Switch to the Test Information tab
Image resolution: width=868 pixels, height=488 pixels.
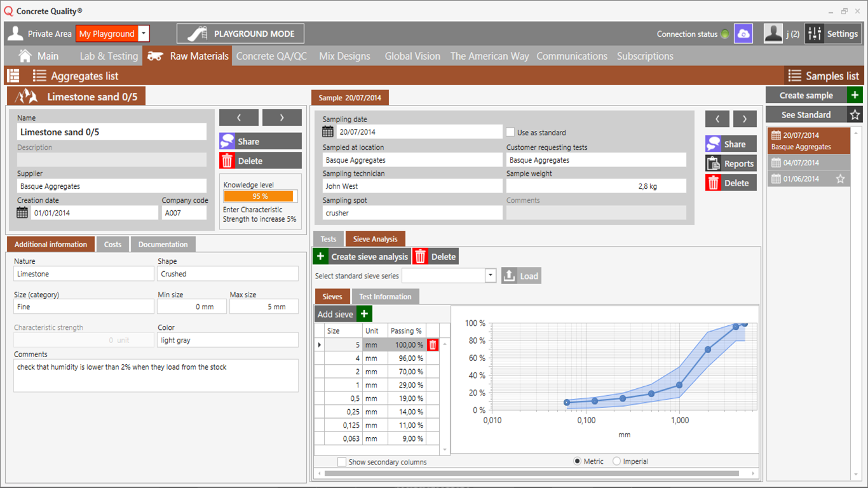385,297
